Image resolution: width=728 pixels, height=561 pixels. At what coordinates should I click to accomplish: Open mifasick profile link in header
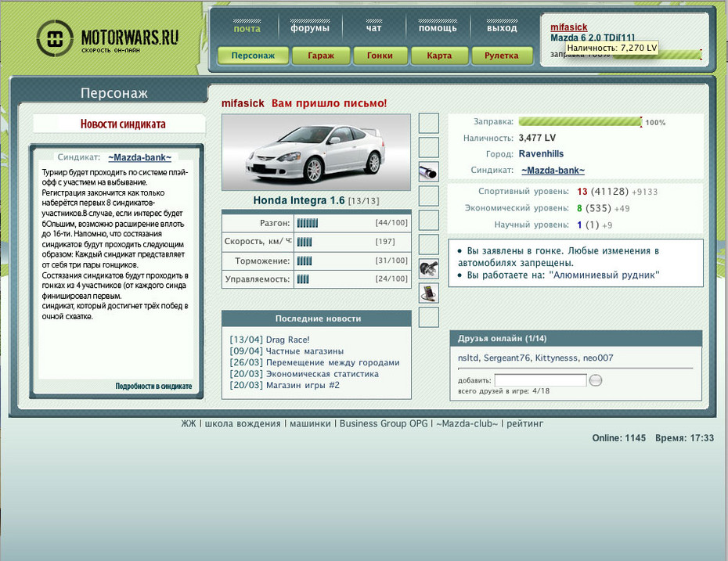pos(569,27)
